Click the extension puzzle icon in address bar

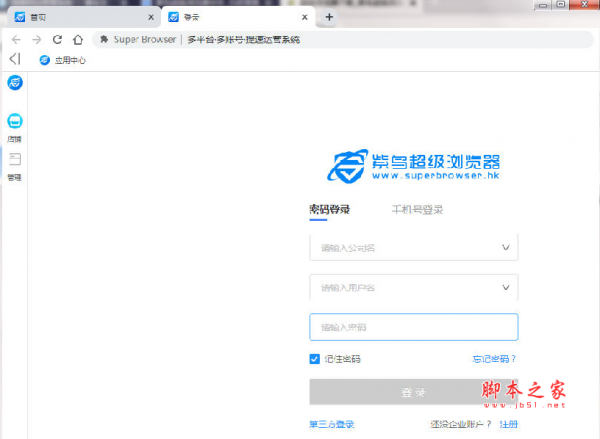tap(104, 39)
